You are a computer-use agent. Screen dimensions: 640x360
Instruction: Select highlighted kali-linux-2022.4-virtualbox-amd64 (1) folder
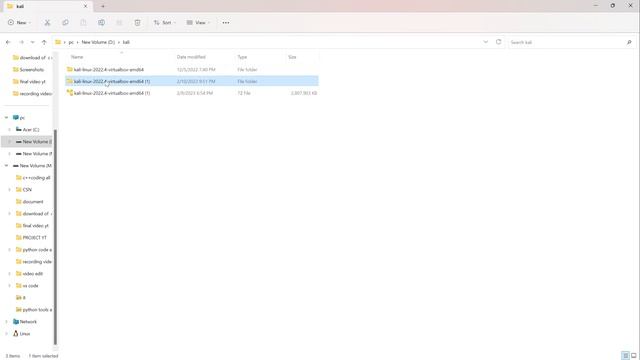pos(192,81)
